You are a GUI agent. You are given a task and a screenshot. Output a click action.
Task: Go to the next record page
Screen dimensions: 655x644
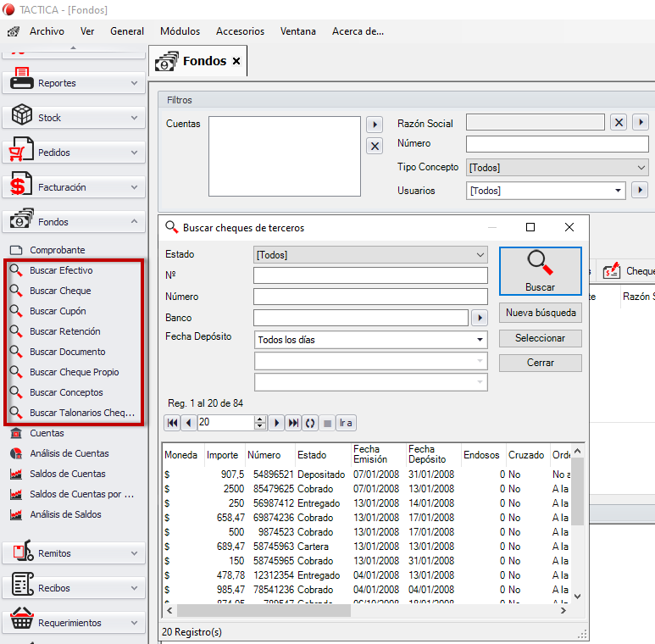276,423
